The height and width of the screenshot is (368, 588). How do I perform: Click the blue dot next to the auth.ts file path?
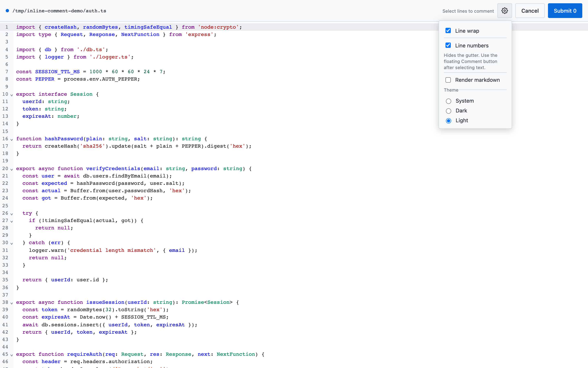coord(7,11)
